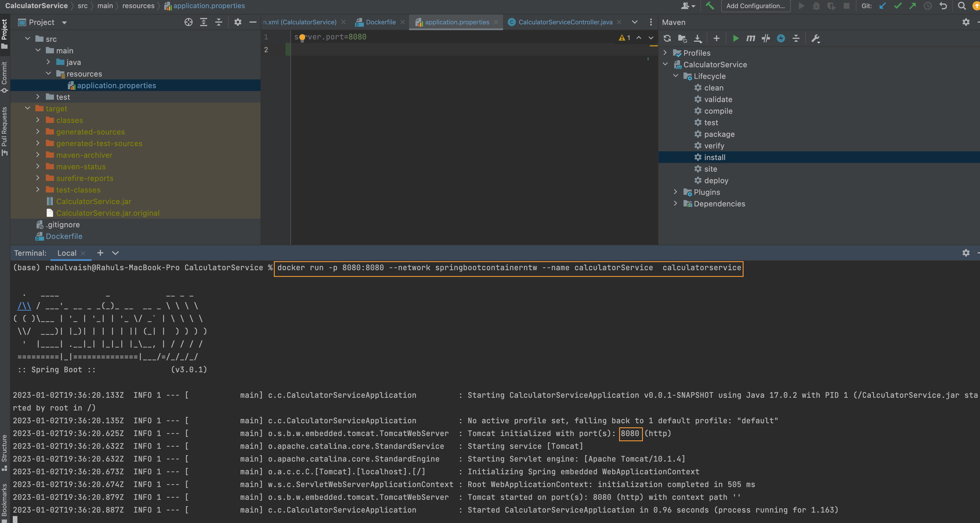The height and width of the screenshot is (523, 980).
Task: Select the clean lifecycle goal
Action: [x=714, y=88]
